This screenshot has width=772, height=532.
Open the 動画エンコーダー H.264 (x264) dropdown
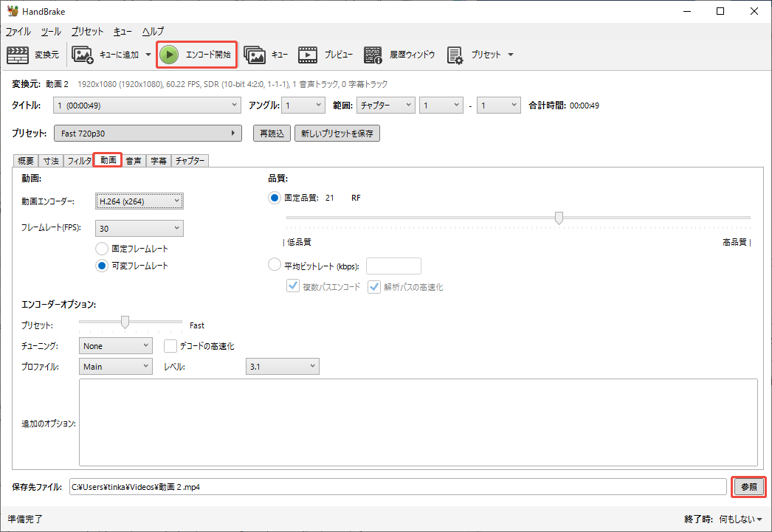coord(139,201)
